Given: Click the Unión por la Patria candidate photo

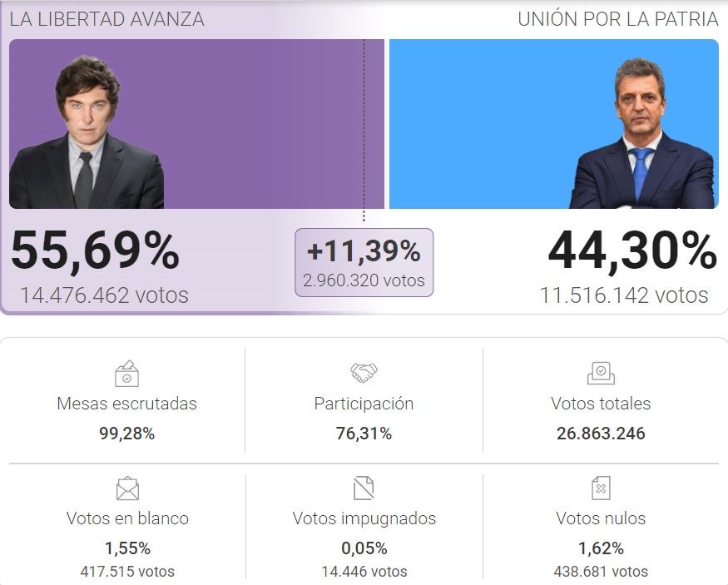Looking at the screenshot, I should [x=641, y=135].
